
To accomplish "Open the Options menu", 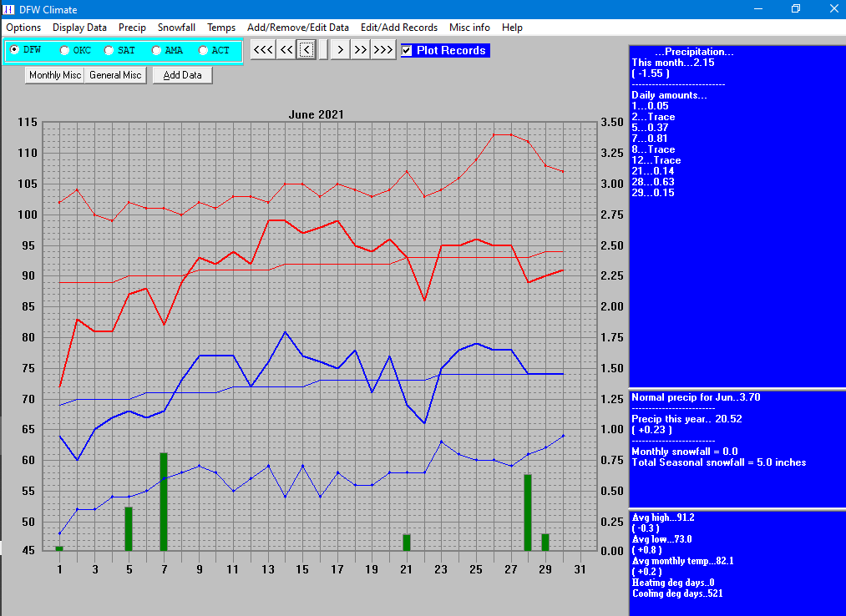I will point(23,28).
